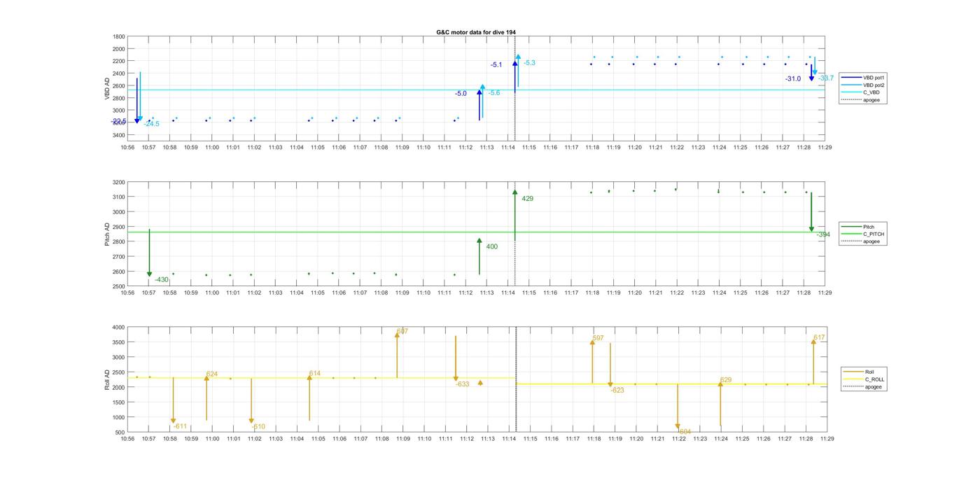Click the '-5.3' annotation in VBD plot
The height and width of the screenshot is (485, 980).
click(529, 63)
